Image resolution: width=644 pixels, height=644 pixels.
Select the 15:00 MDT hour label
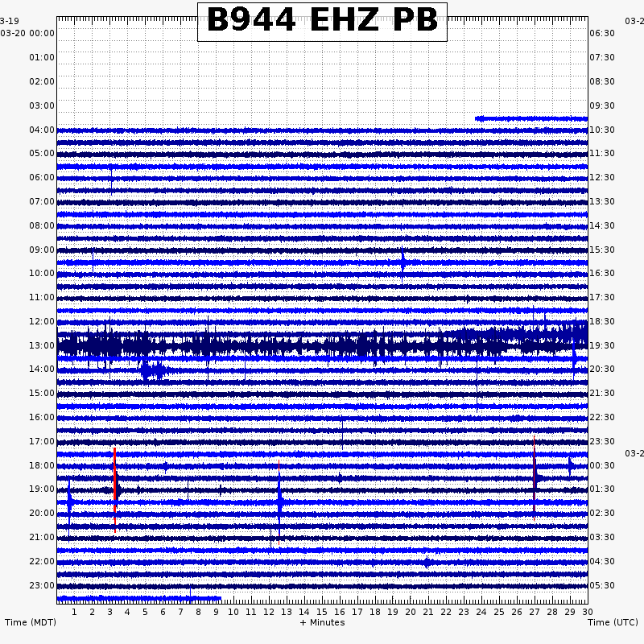click(x=42, y=393)
